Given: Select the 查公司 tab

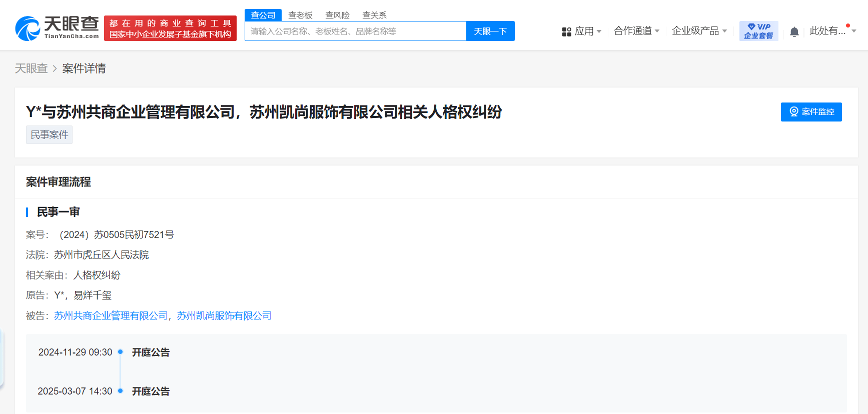Looking at the screenshot, I should tap(263, 15).
